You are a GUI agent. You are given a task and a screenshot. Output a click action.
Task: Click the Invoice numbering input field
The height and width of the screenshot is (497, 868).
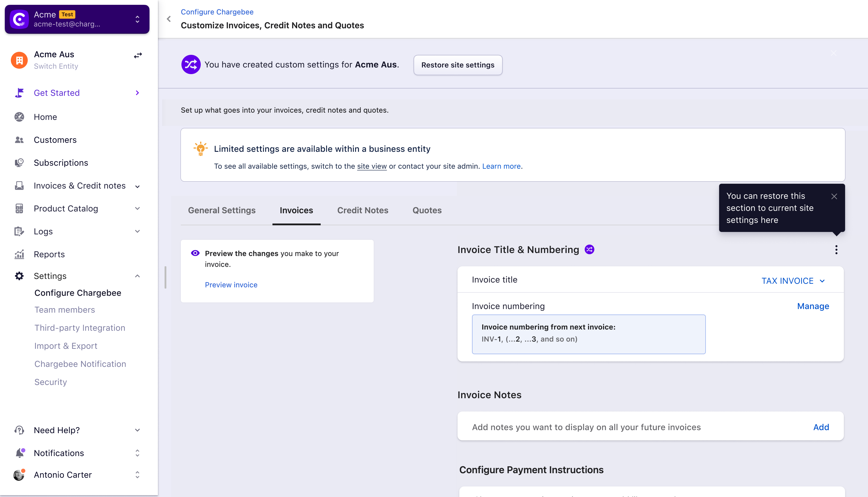click(x=589, y=334)
